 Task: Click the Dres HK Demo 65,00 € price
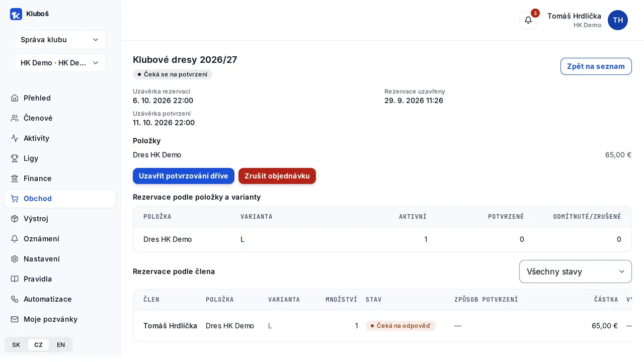[618, 155]
